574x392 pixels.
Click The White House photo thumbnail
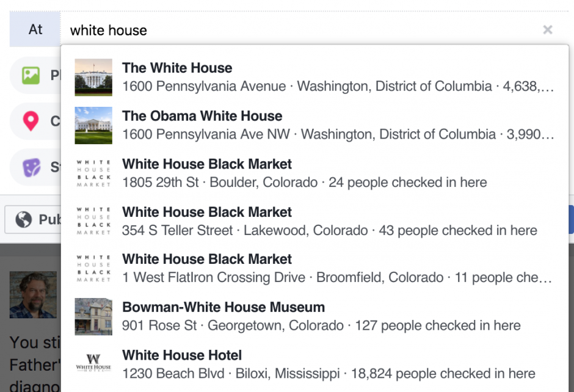click(93, 76)
